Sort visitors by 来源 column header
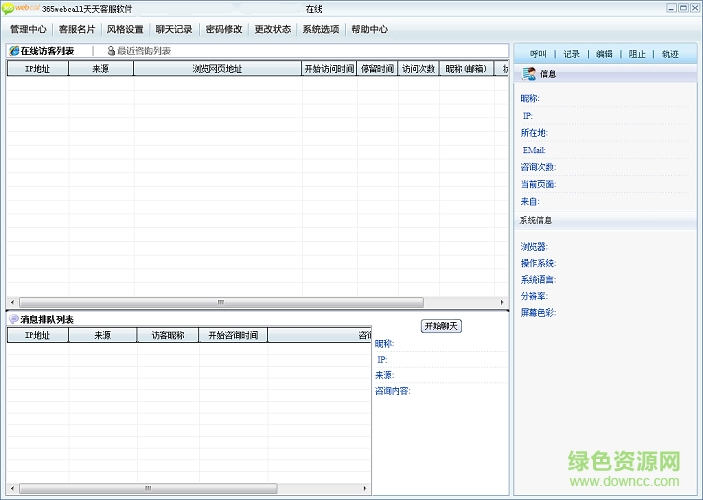 (101, 69)
